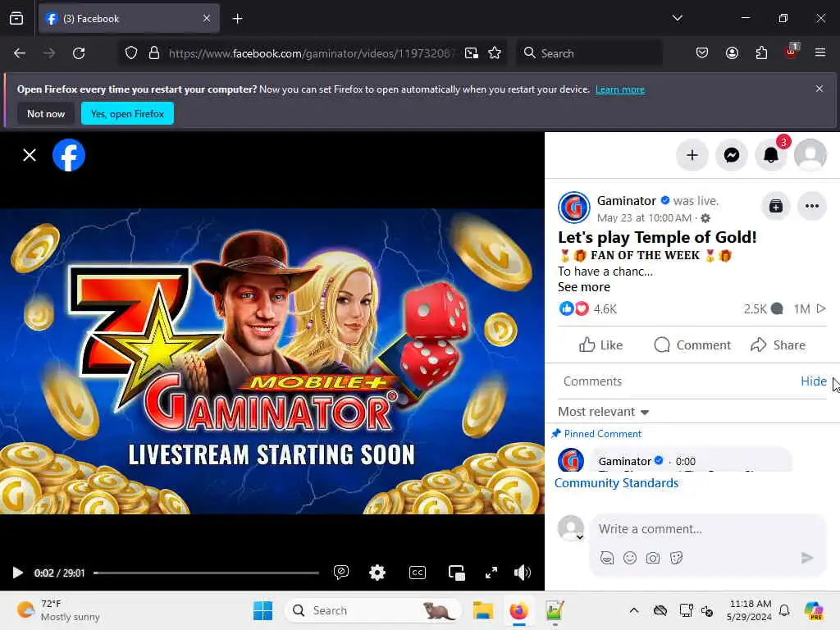The height and width of the screenshot is (630, 840).
Task: Open video settings gear
Action: [377, 572]
